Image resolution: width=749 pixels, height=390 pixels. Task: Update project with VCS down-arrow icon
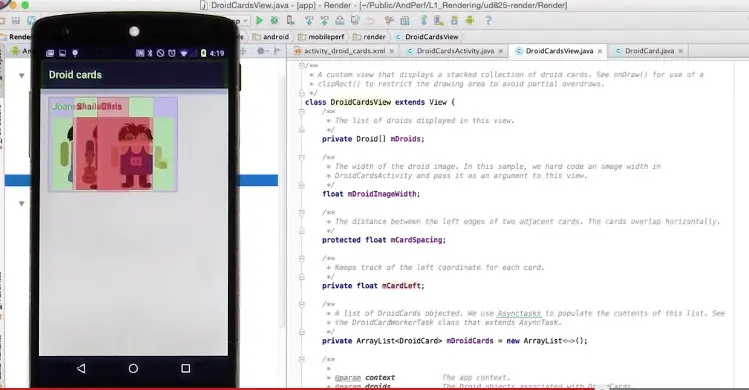[309, 20]
